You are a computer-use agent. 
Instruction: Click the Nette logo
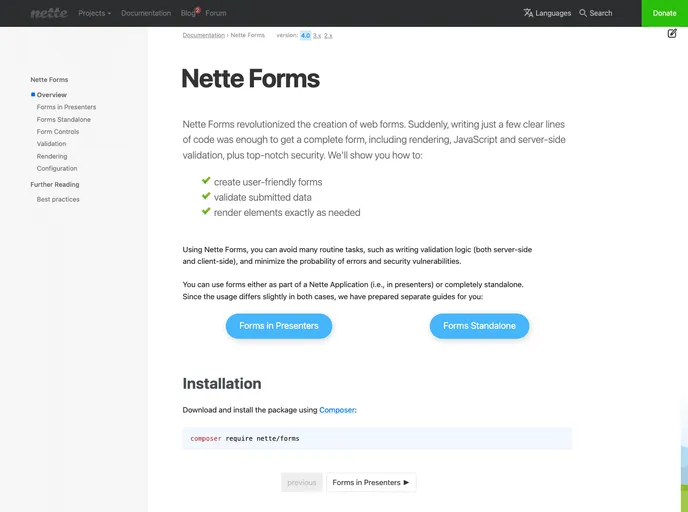[x=47, y=13]
